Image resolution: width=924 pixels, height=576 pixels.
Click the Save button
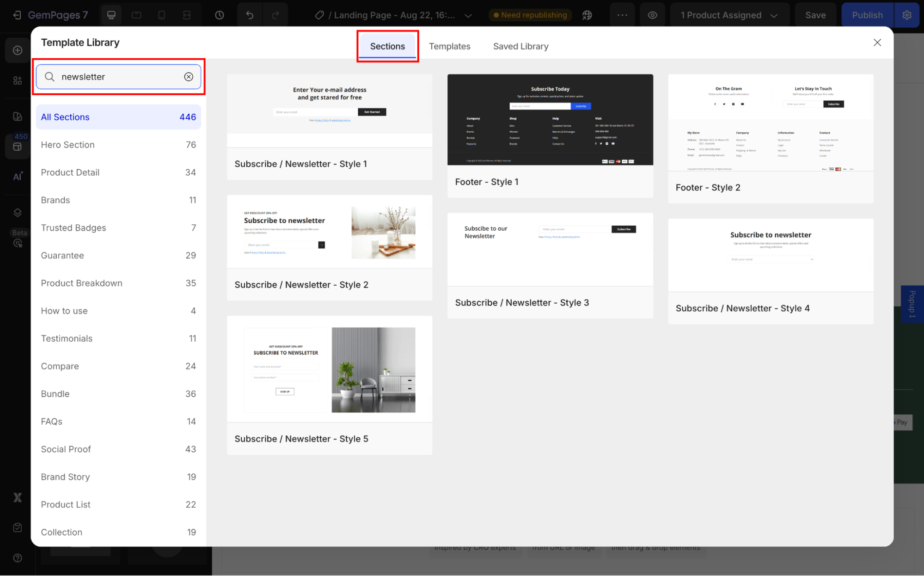[815, 15]
